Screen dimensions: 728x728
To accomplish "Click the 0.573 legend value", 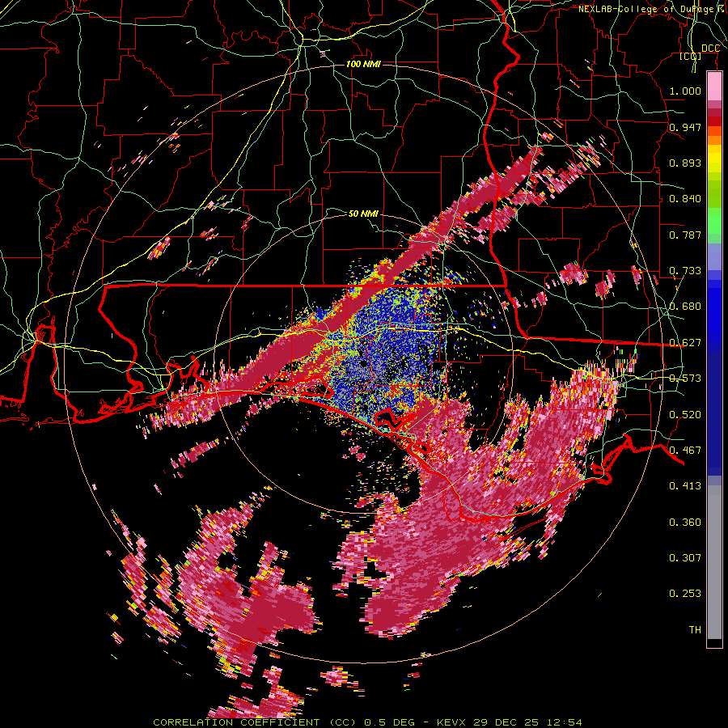I will [685, 379].
